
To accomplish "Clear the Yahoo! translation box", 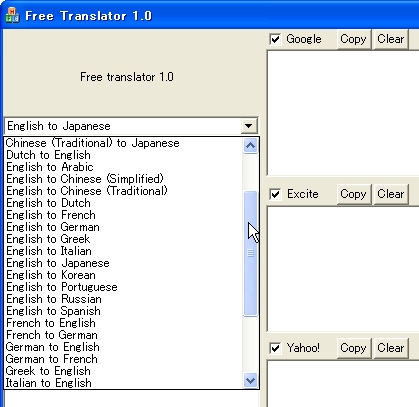I will [391, 348].
